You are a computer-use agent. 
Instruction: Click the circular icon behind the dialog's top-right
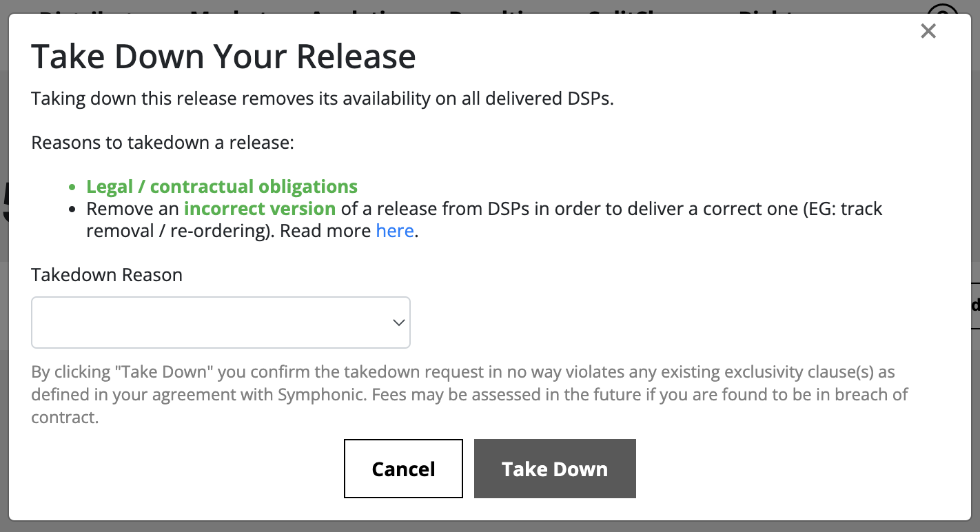(942, 8)
